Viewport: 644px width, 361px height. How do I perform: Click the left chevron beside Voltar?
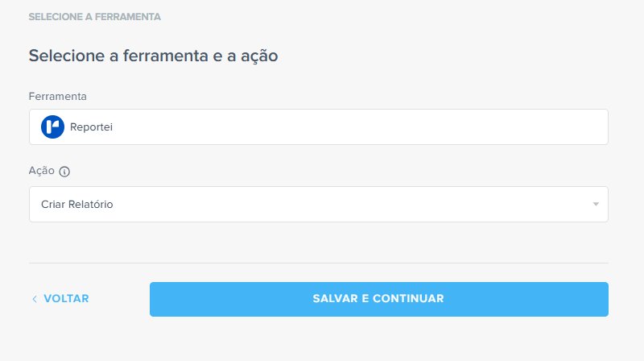35,299
